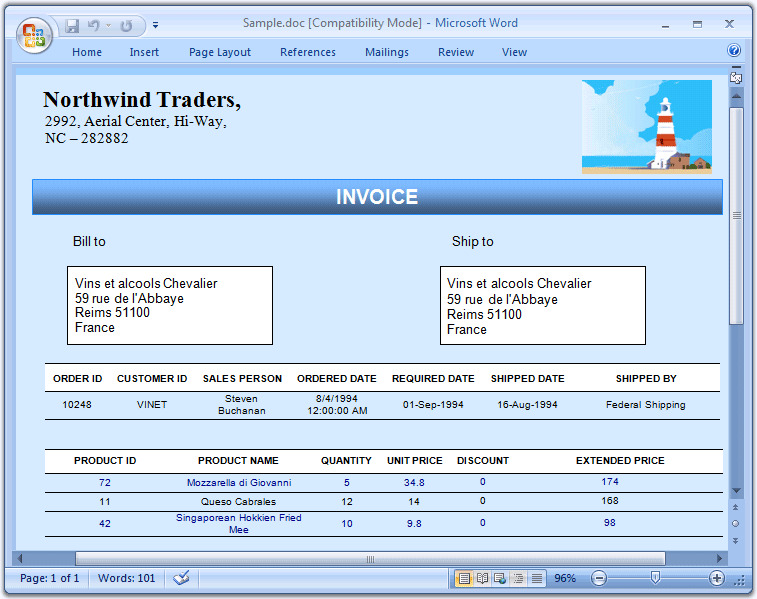
Task: Click the Zoom In plus button
Action: 717,578
